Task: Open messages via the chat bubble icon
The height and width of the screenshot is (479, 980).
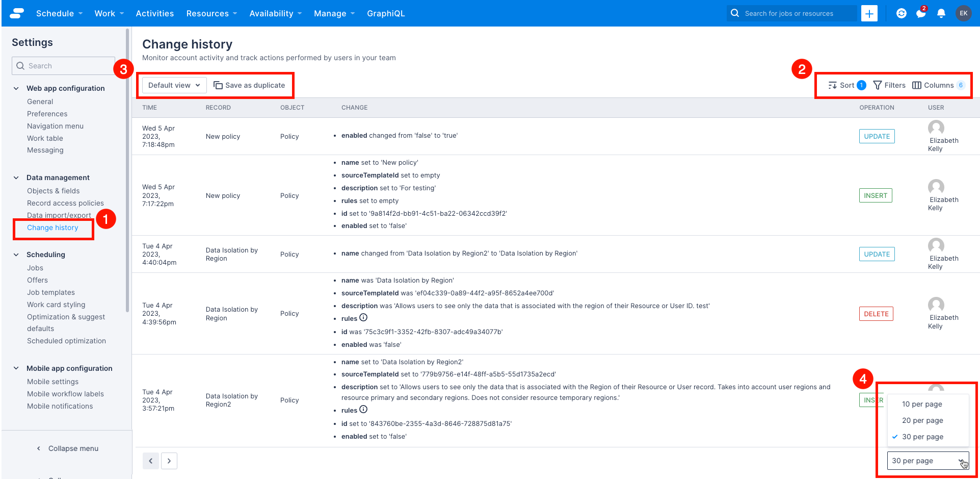Action: 921,13
